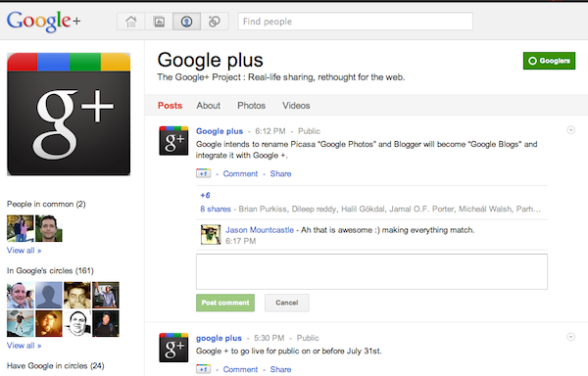Click the green Googlers circle button

pos(549,61)
